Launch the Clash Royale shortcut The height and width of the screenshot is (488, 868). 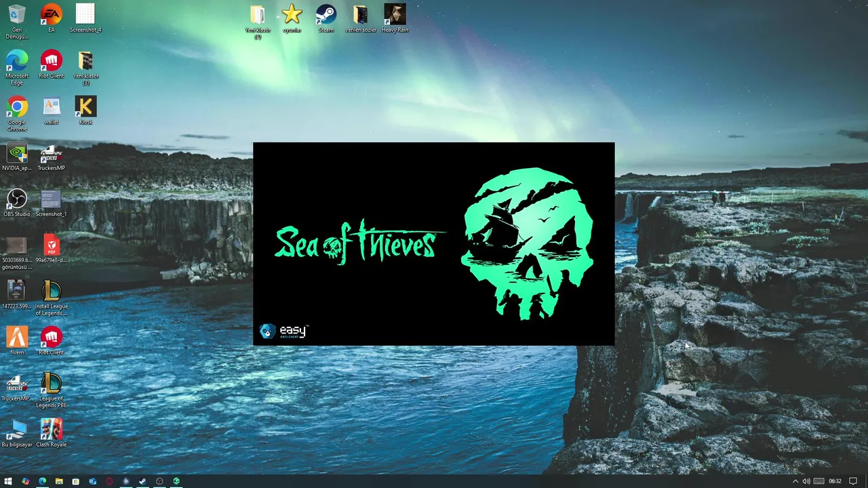51,433
